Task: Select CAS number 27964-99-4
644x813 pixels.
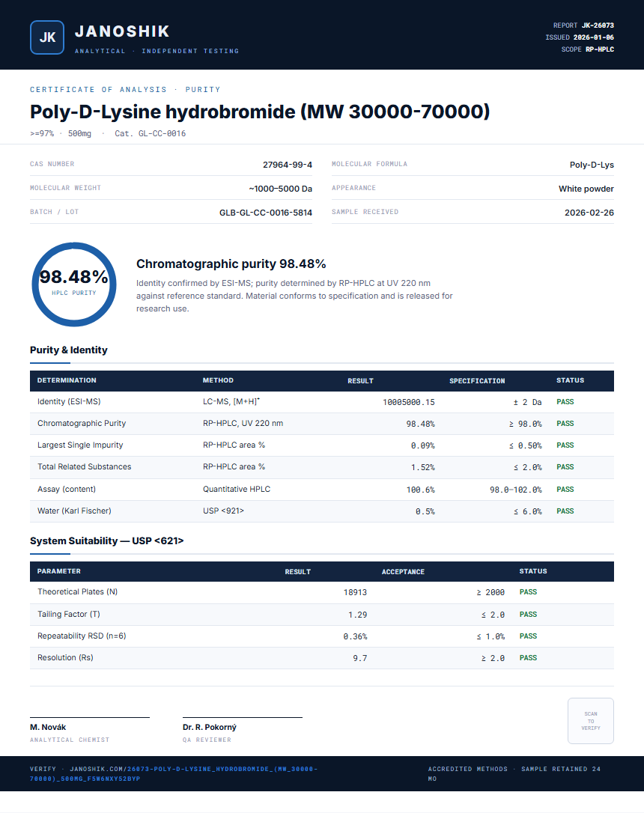Action: point(288,165)
